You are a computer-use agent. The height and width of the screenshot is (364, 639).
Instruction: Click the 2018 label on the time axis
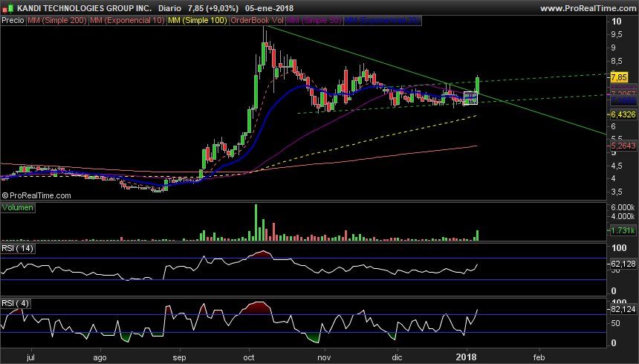[x=466, y=357]
